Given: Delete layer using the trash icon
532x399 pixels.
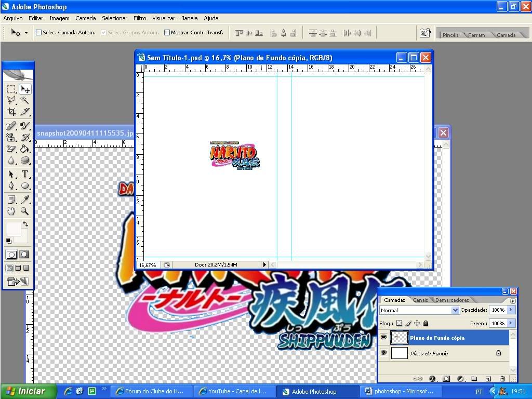Looking at the screenshot, I should [x=502, y=379].
